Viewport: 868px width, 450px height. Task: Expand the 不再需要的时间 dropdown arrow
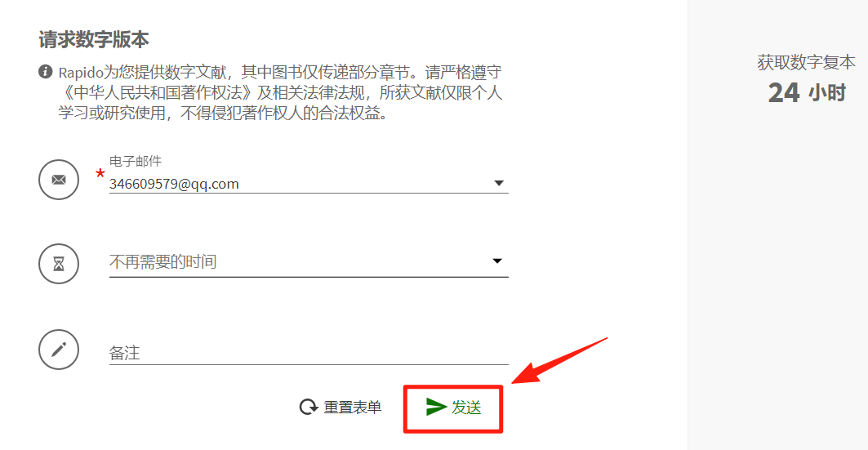(x=497, y=261)
